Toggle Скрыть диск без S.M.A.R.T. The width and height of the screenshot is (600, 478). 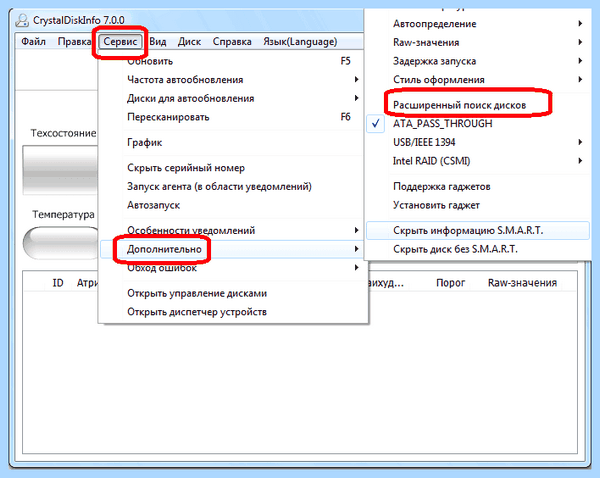click(478, 249)
